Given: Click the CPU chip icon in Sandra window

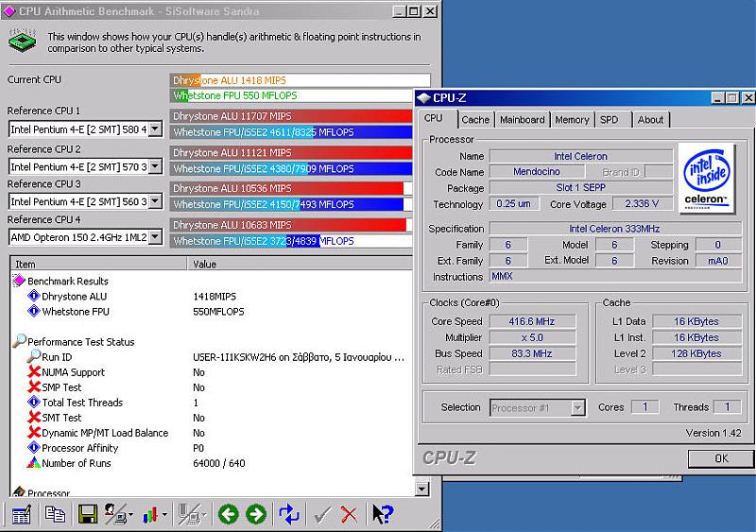Looking at the screenshot, I should coord(23,41).
